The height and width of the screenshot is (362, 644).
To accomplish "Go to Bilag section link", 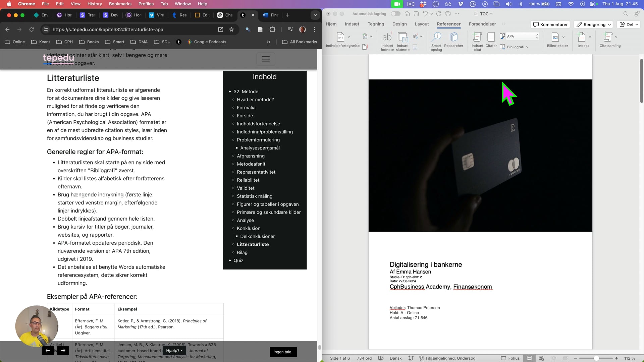I will point(242,252).
